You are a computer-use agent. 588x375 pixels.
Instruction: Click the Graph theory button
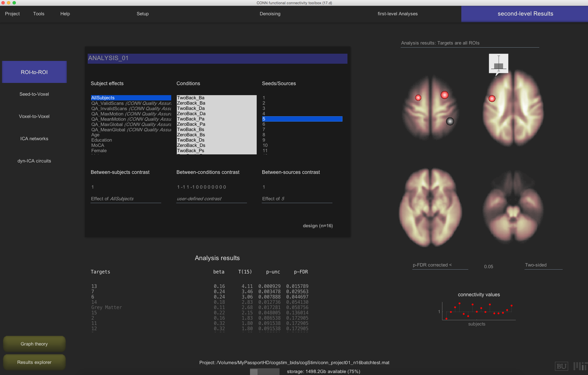pyautogui.click(x=34, y=344)
